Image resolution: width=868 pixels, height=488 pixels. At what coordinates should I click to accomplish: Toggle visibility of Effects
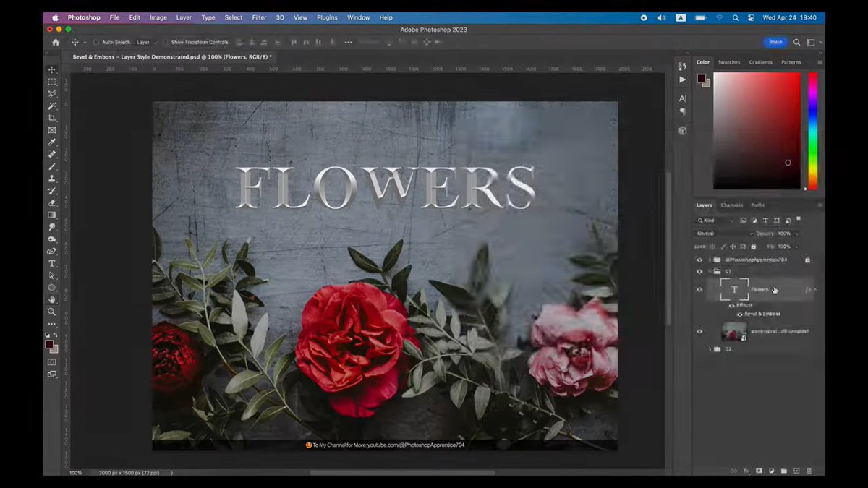point(731,305)
